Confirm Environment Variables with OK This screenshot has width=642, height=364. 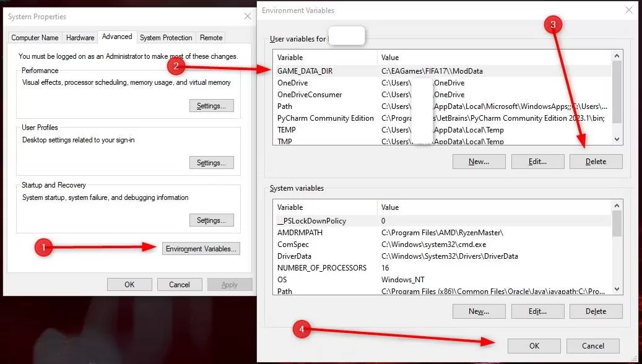click(x=534, y=345)
